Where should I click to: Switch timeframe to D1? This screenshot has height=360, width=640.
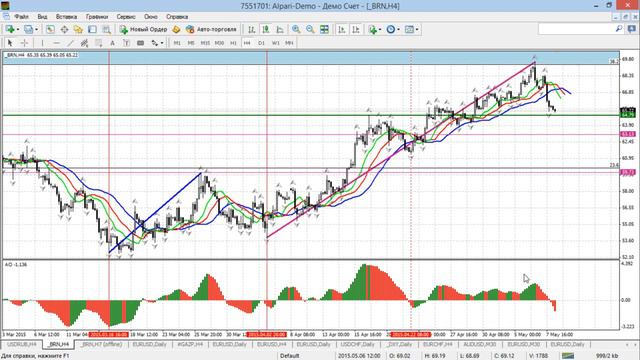[261, 43]
